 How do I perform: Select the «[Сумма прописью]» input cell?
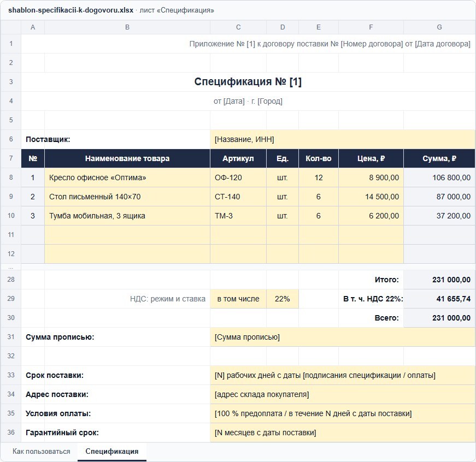pyautogui.click(x=343, y=337)
